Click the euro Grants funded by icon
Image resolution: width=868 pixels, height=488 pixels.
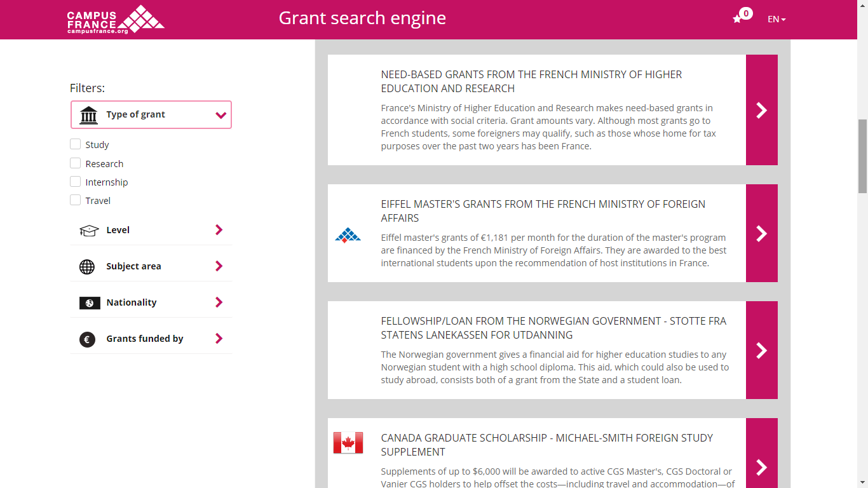pos(87,339)
